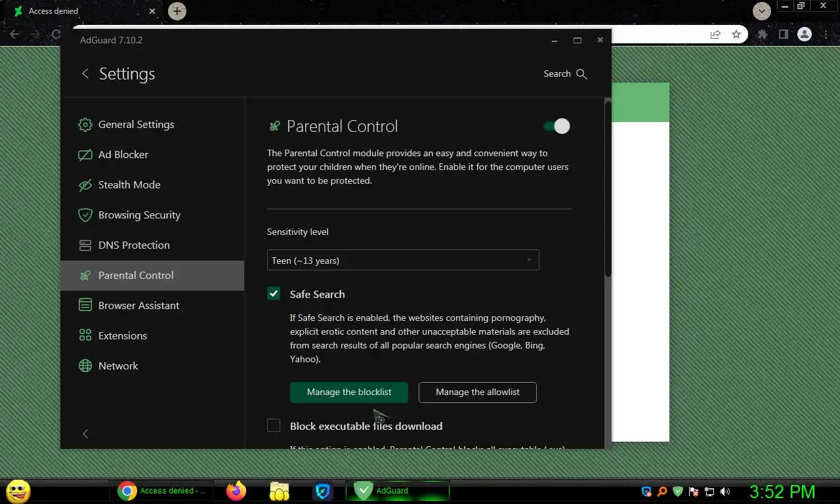This screenshot has width=840, height=504.
Task: Open Chrome's three-dot menu
Action: [x=827, y=34]
